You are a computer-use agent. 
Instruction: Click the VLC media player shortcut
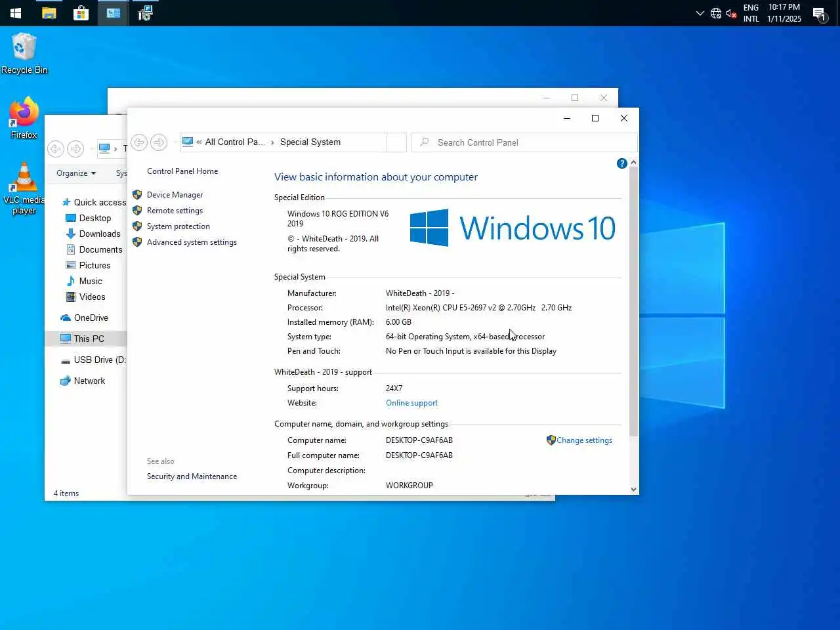pos(24,188)
